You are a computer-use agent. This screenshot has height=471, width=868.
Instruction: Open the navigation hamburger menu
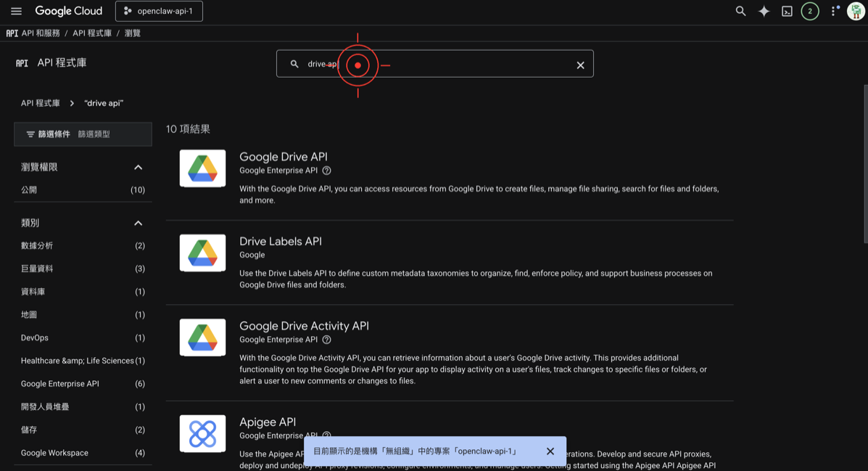click(x=16, y=10)
